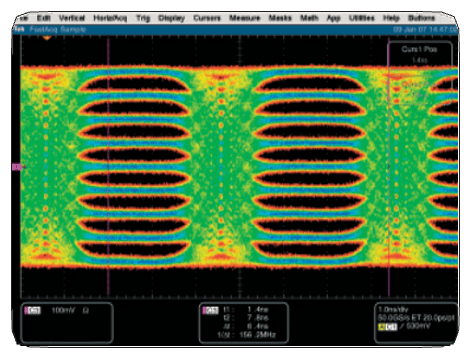Click the C1 badge beside 100mV
This screenshot has width=474, height=362.
(33, 311)
